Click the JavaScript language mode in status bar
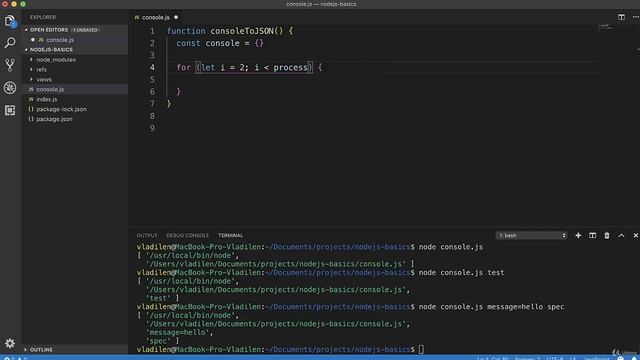640x360 pixels. pyautogui.click(x=597, y=358)
